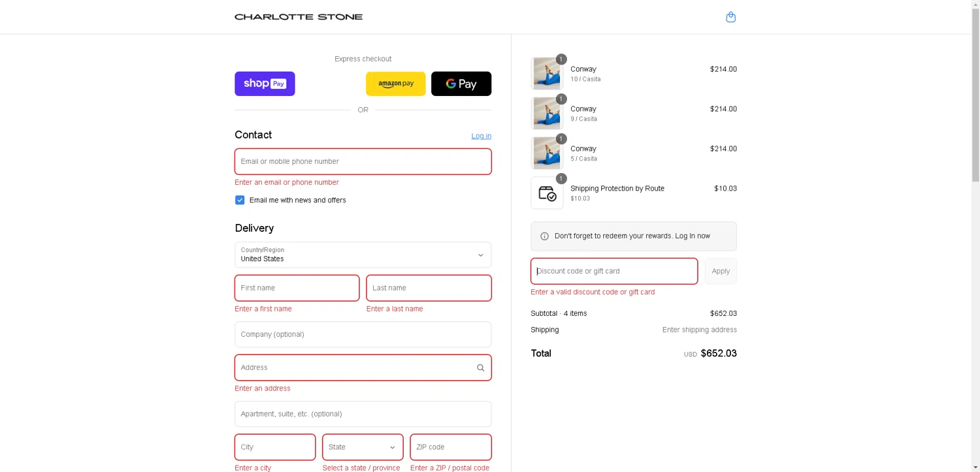Click the total amount $652.03 beside USD
The width and height of the screenshot is (980, 472).
point(719,353)
